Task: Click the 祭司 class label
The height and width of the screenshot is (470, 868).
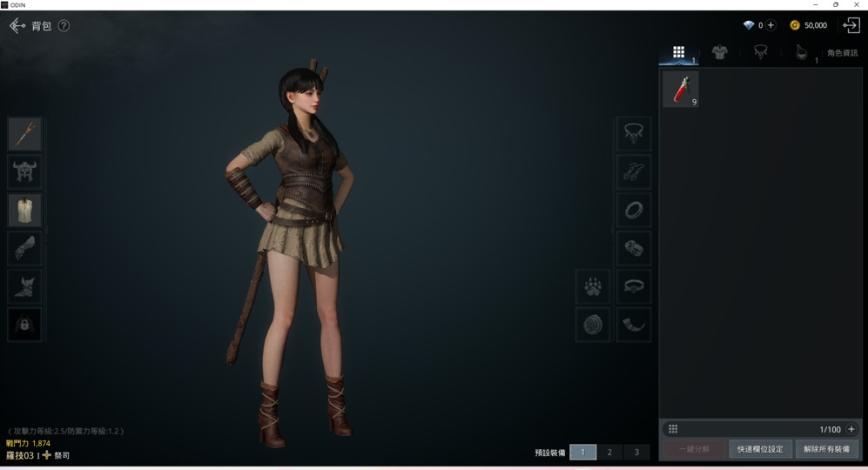Action: coord(62,455)
